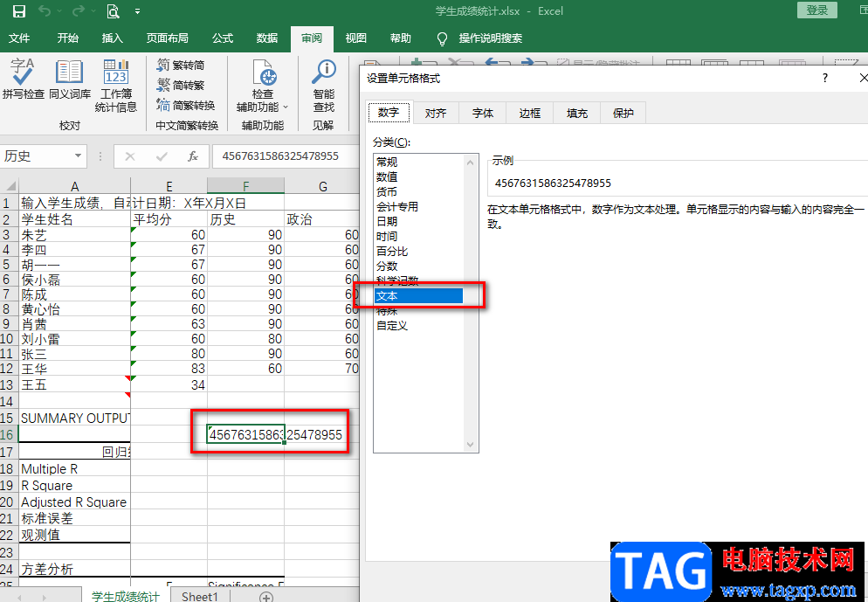Click the Redo arrow icon
The height and width of the screenshot is (602, 868).
click(x=78, y=11)
